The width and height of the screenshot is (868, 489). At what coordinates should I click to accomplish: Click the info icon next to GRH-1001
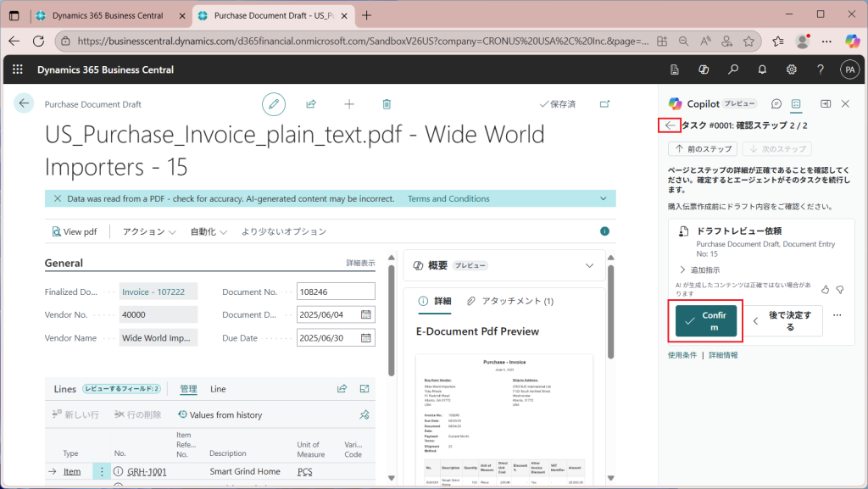coord(118,471)
